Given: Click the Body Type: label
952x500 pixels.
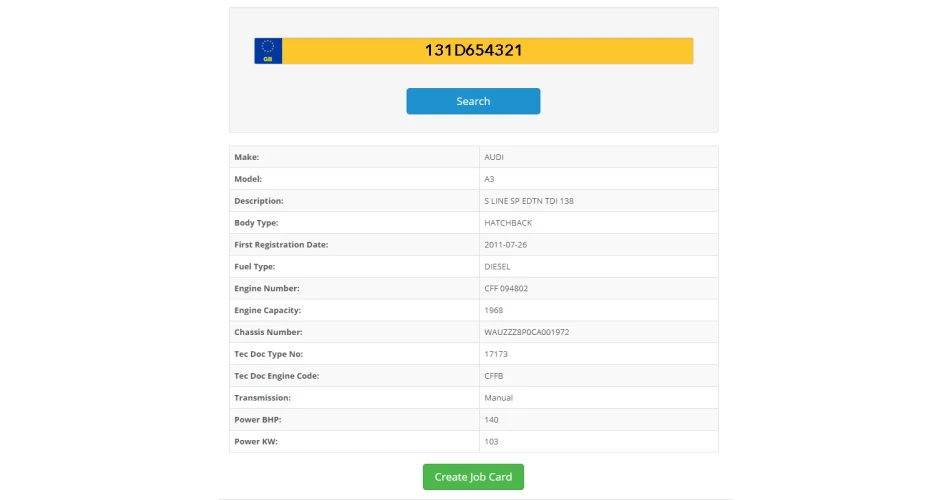Looking at the screenshot, I should (256, 223).
